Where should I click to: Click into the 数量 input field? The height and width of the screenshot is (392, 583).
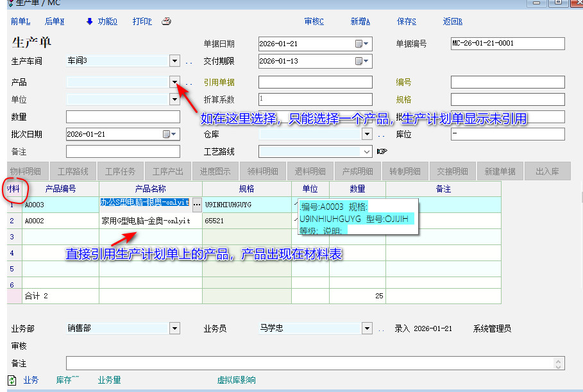123,117
